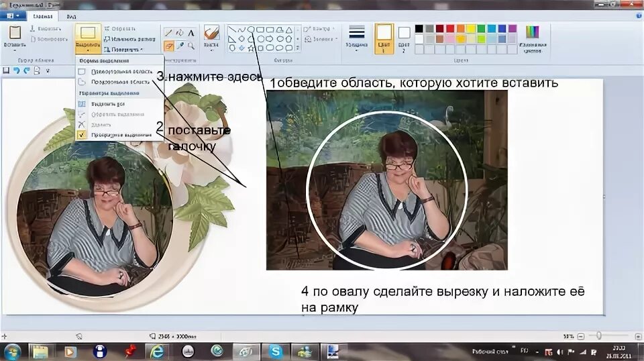The height and width of the screenshot is (361, 644).
Task: Open customize quick access toolbar arrow
Action: (48, 71)
